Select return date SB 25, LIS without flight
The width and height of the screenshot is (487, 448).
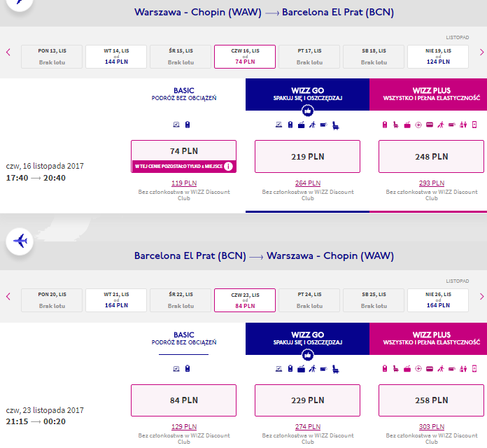click(x=374, y=300)
